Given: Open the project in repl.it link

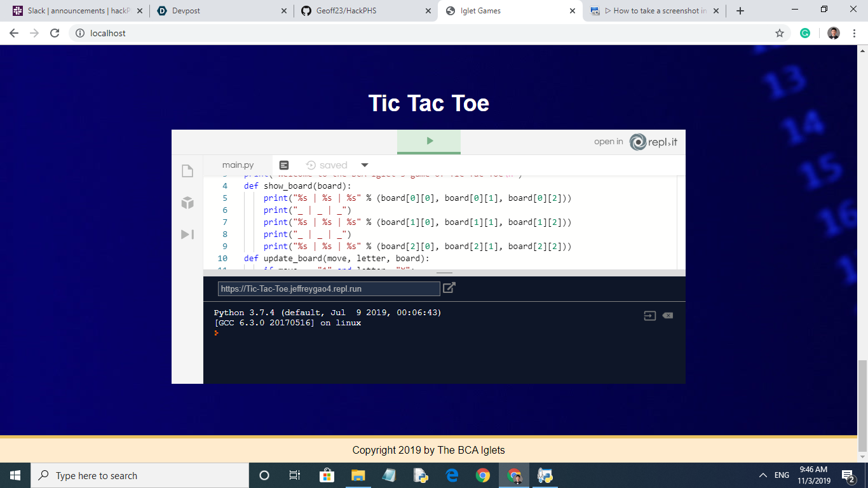Looking at the screenshot, I should click(x=636, y=142).
